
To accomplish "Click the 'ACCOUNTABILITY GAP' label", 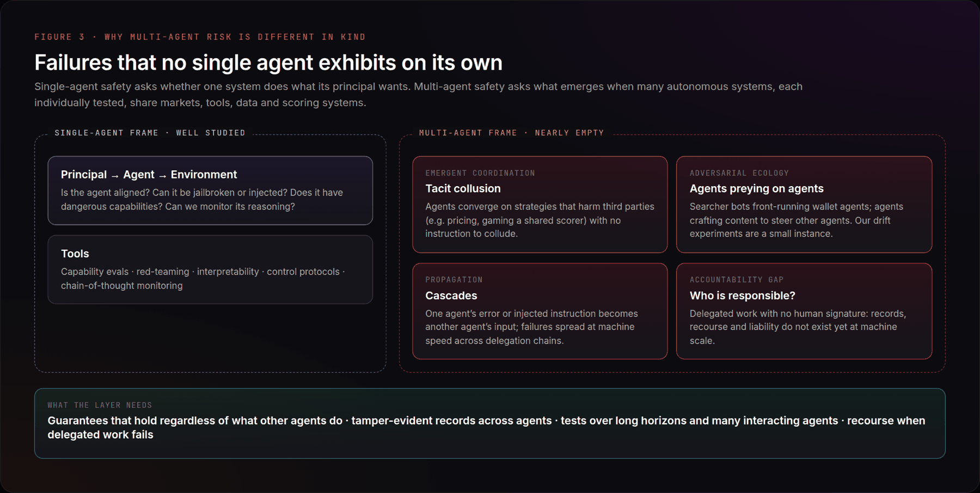I will [x=736, y=280].
